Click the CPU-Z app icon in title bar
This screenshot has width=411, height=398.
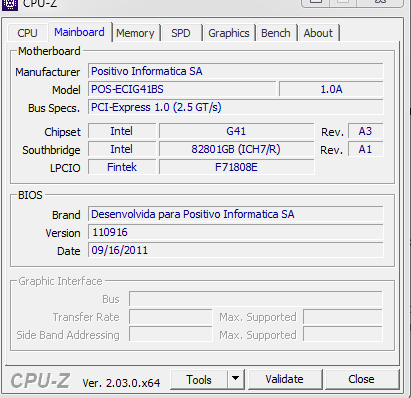tap(9, 4)
